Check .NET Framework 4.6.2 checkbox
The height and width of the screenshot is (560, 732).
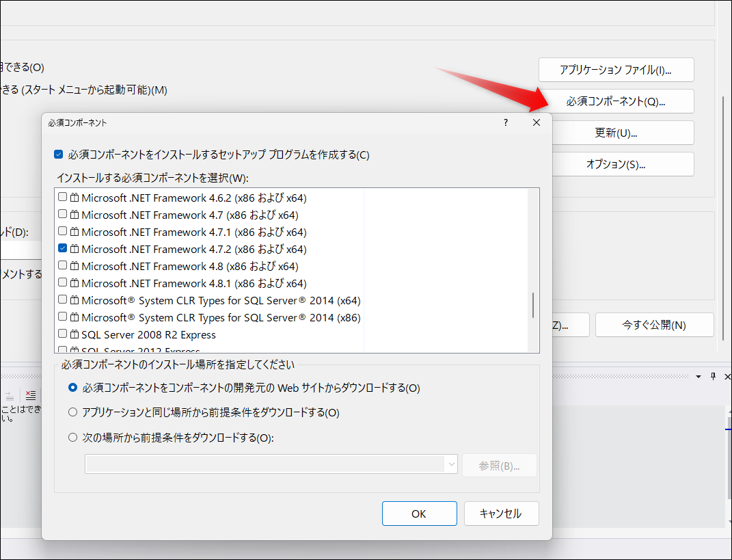pos(62,197)
